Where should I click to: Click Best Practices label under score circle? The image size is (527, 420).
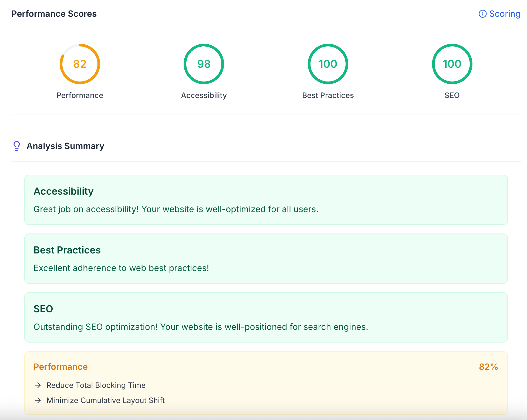coord(328,95)
